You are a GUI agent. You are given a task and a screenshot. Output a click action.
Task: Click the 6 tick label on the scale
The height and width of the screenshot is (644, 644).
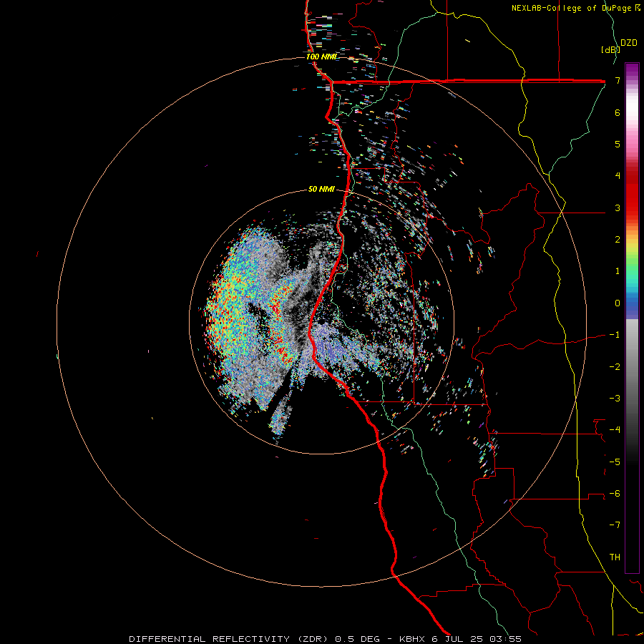click(618, 112)
